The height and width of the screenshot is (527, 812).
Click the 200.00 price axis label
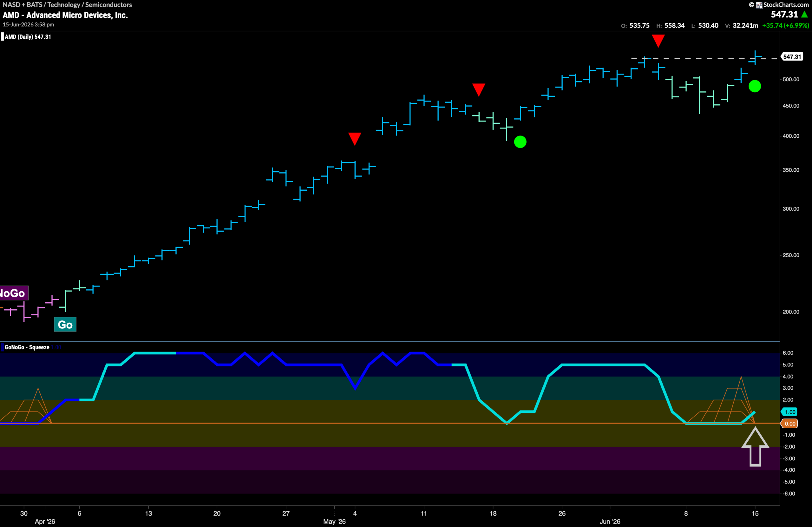pos(791,312)
